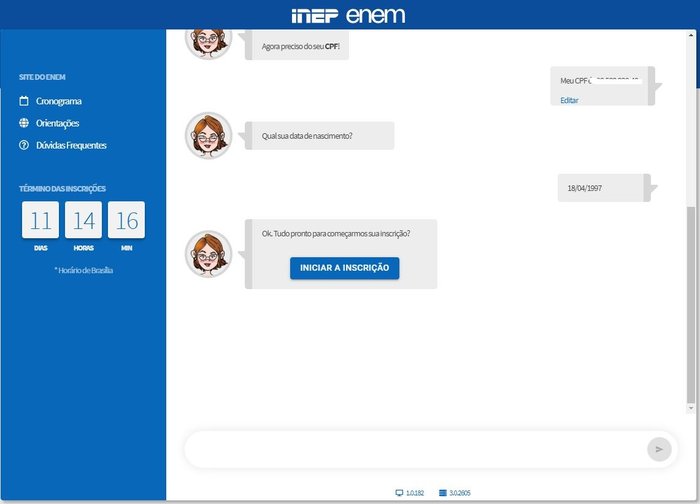Click the scrollbar up arrow
This screenshot has height=504, width=700.
pyautogui.click(x=691, y=35)
